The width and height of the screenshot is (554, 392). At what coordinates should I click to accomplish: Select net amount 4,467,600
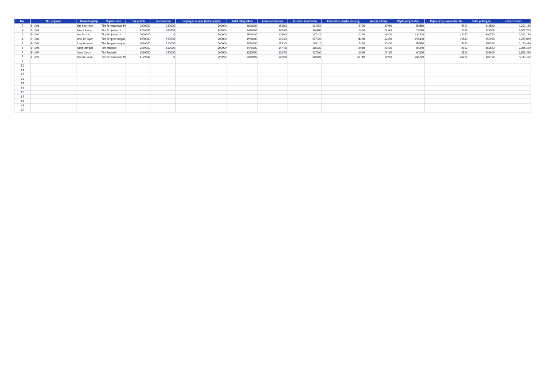coord(513,57)
